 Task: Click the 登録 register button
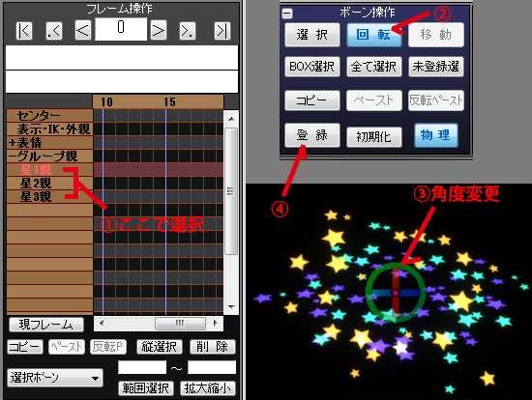point(312,135)
